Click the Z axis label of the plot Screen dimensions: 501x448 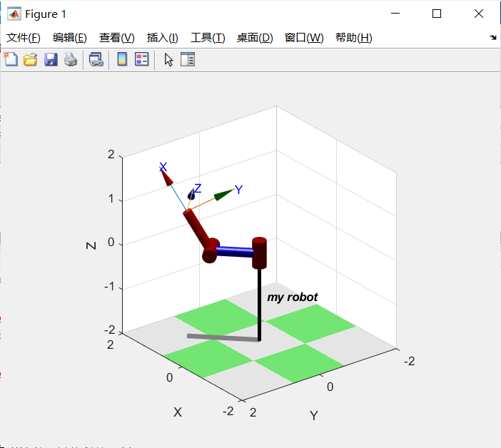pos(91,245)
